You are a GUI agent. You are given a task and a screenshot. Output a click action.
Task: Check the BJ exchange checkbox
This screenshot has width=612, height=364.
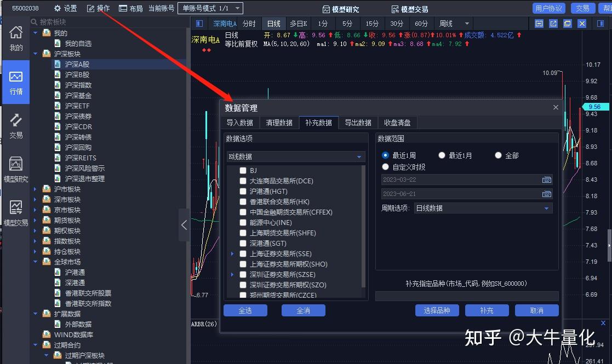pyautogui.click(x=243, y=170)
